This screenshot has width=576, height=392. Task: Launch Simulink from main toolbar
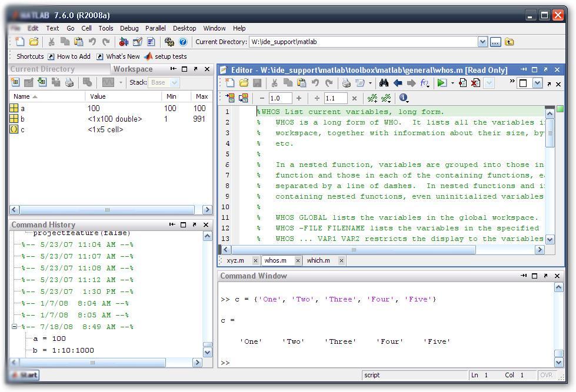124,42
